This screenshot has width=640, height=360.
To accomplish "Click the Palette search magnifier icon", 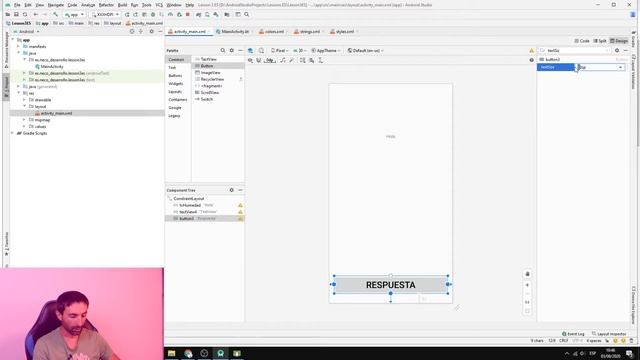I will coord(223,51).
